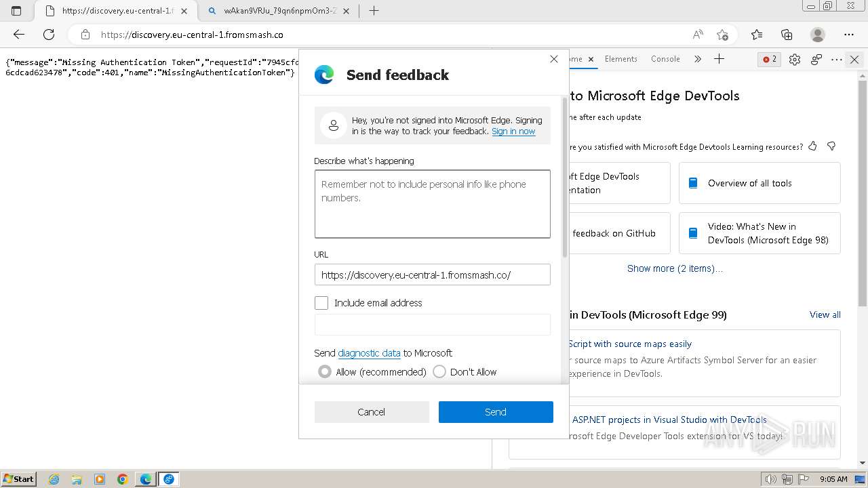Screen dimensions: 868x488
Task: Open Collections panel
Action: (x=787, y=35)
